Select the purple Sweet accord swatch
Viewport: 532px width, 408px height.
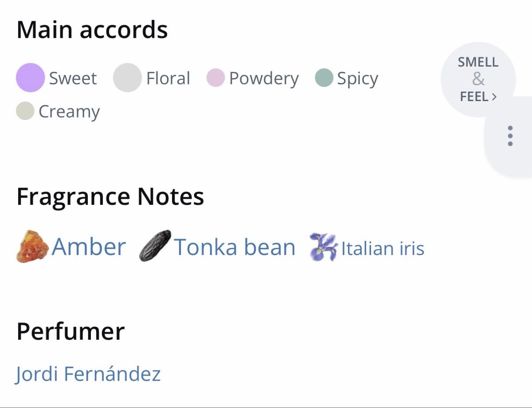[x=30, y=78]
